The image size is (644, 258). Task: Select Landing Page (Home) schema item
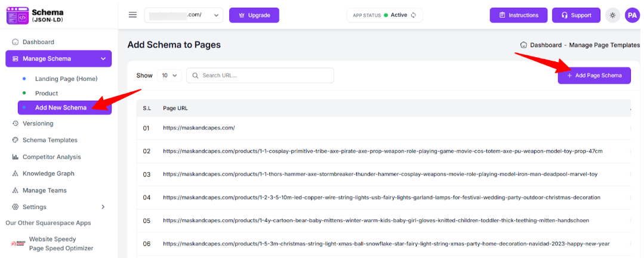[66, 79]
